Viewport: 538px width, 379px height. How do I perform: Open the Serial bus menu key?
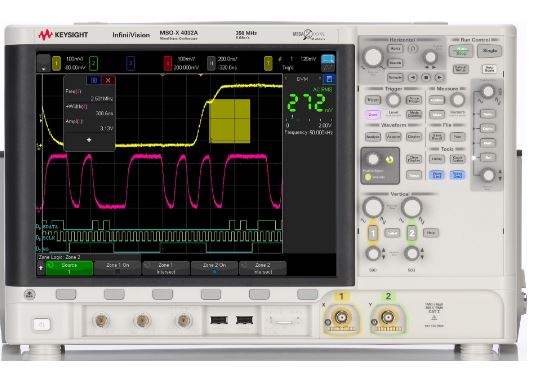(488, 114)
